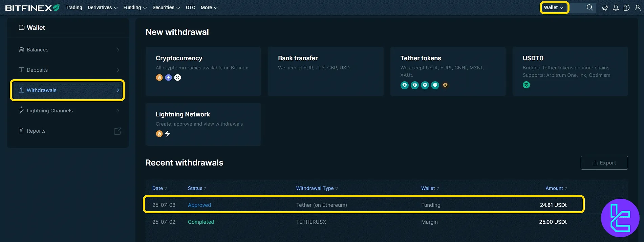Click the Reports document icon

click(21, 131)
